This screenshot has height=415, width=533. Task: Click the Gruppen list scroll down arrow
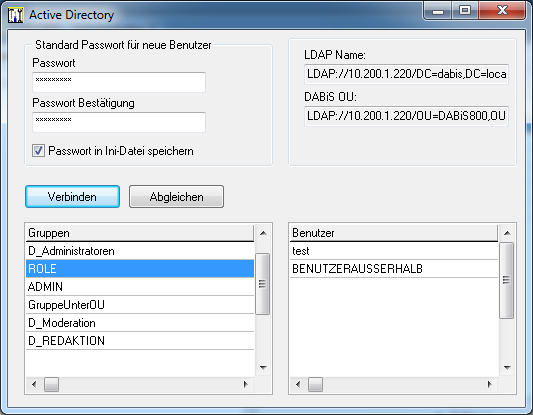click(263, 367)
